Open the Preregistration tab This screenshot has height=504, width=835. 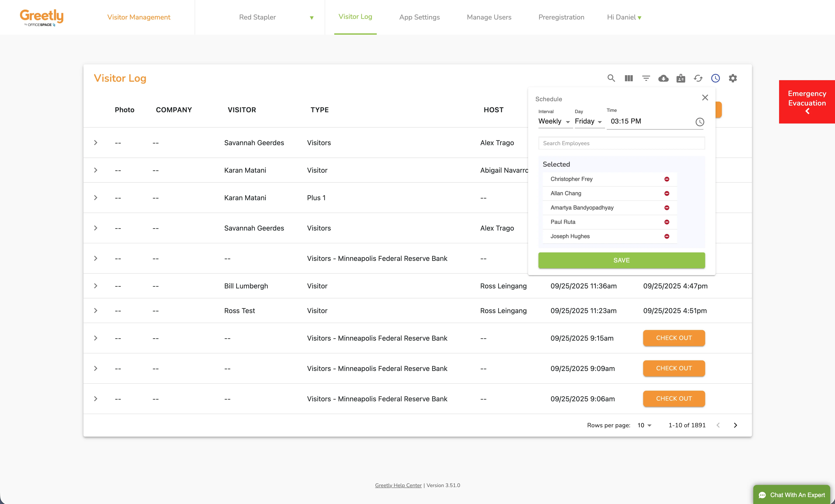[561, 17]
